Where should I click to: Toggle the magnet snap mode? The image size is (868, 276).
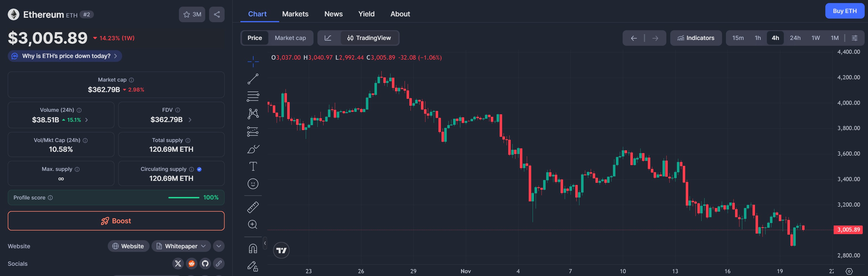coord(253,249)
